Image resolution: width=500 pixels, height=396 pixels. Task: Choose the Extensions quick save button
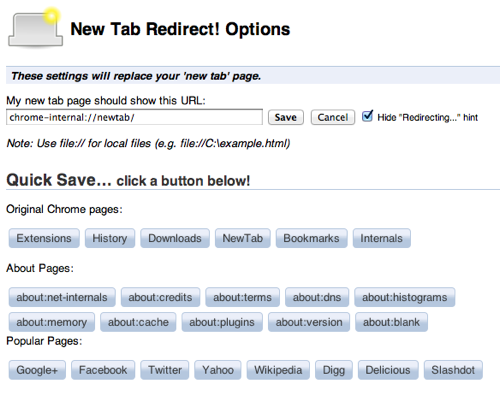pyautogui.click(x=44, y=238)
